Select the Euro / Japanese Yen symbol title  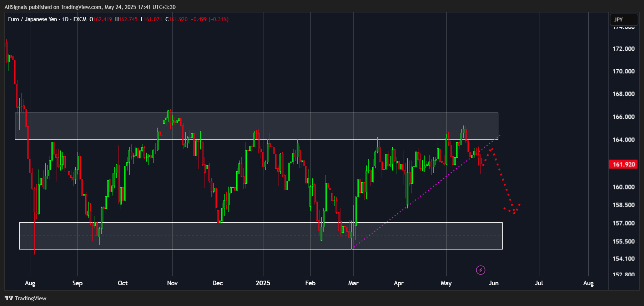[32, 19]
